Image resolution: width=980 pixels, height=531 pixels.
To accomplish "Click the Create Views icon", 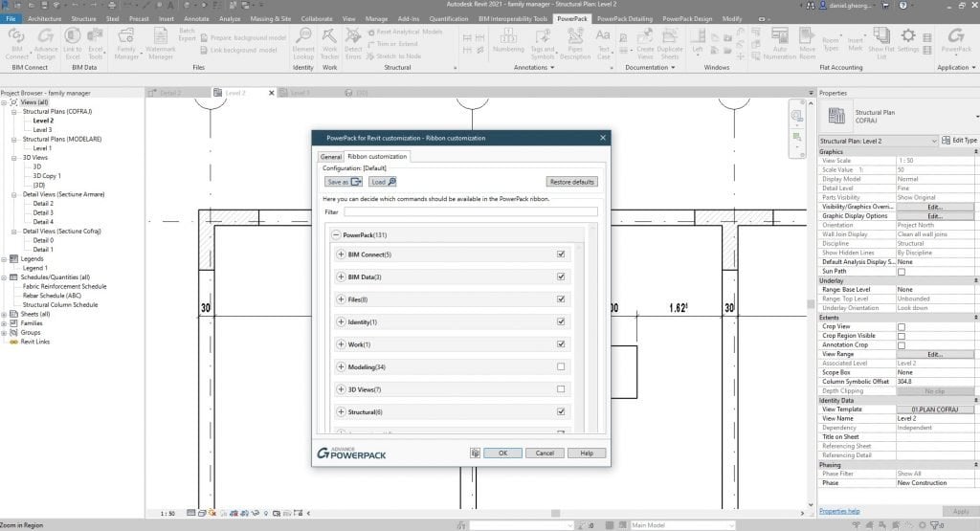I will pyautogui.click(x=645, y=42).
